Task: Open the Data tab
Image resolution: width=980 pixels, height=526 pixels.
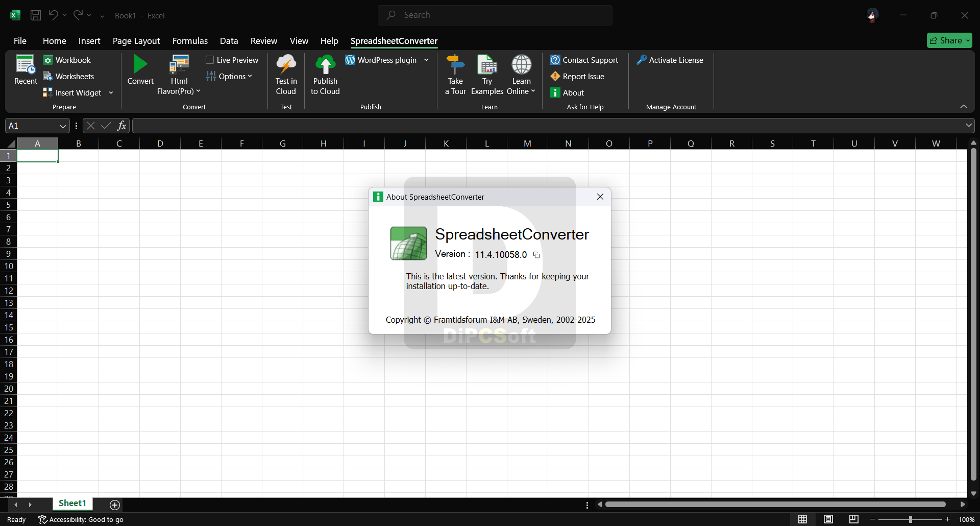Action: point(229,41)
